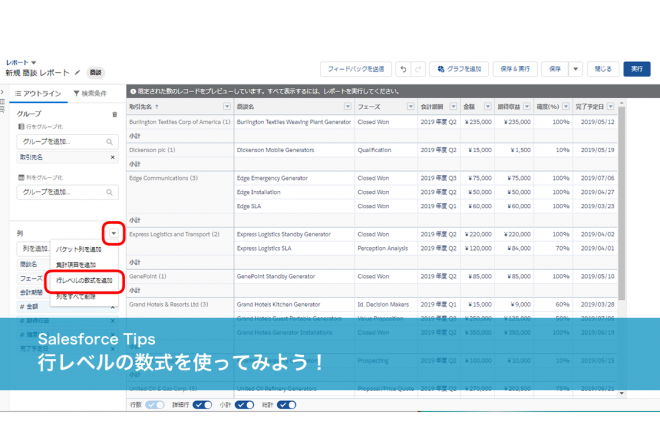Open 取引先名 column header dropdown

pos(227,106)
